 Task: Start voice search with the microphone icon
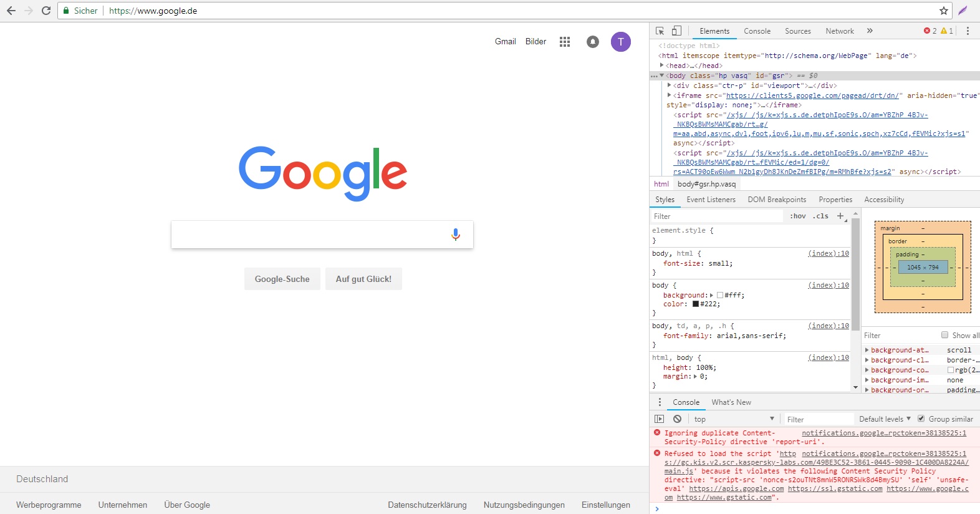click(x=456, y=235)
